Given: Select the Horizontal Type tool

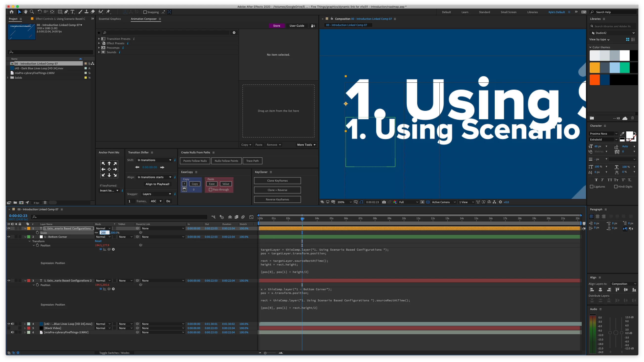Looking at the screenshot, I should (x=72, y=12).
